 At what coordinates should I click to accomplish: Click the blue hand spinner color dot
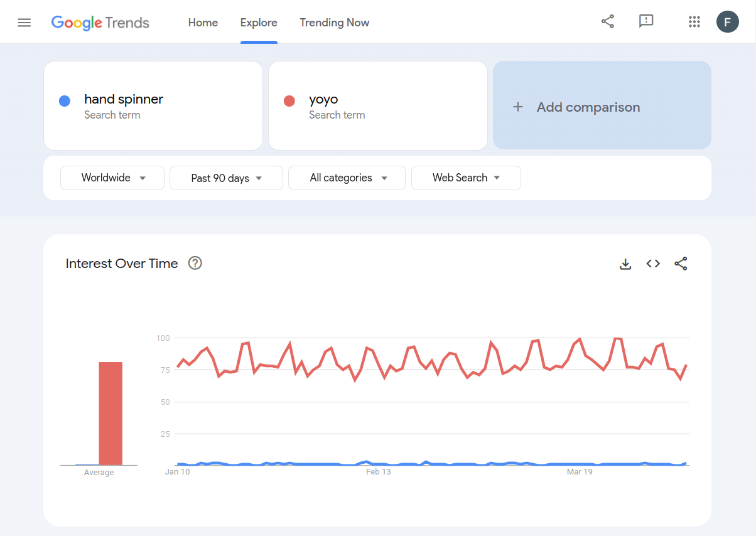pyautogui.click(x=64, y=100)
